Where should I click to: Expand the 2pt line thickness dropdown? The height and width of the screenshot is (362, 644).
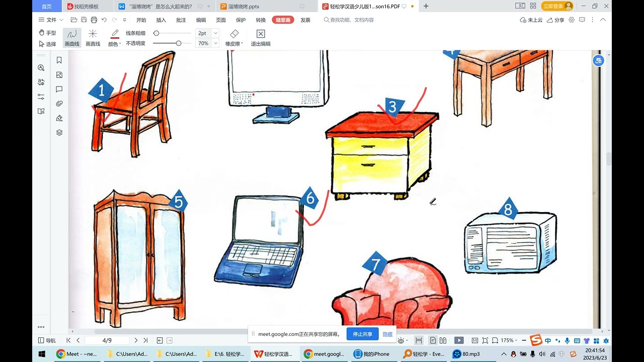coord(216,33)
